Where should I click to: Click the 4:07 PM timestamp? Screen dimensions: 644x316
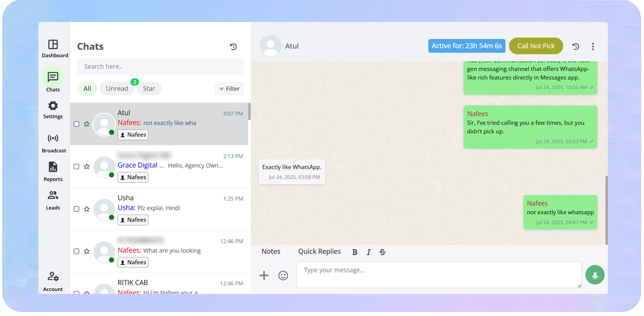pos(233,113)
